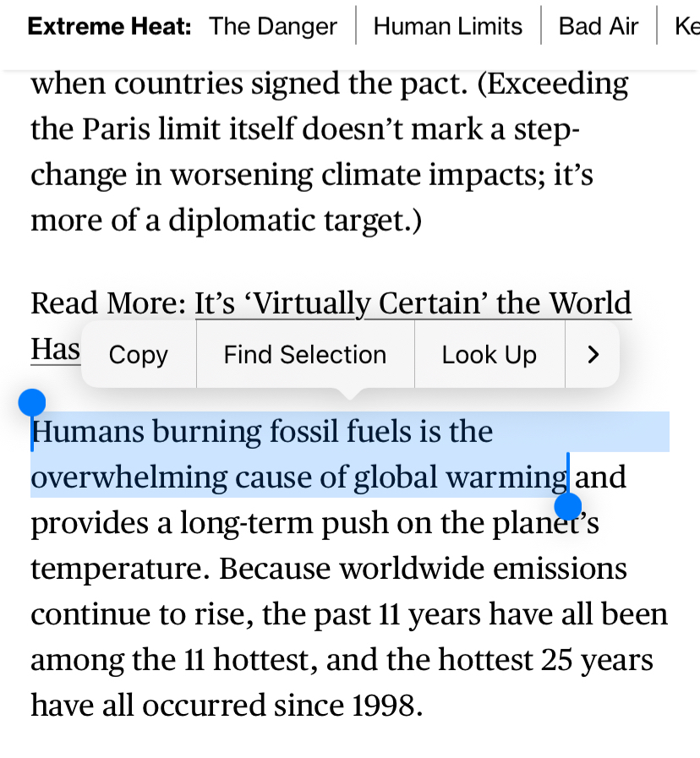Tap the phrase diplomatic target
This screenshot has width=700, height=758.
(317, 221)
